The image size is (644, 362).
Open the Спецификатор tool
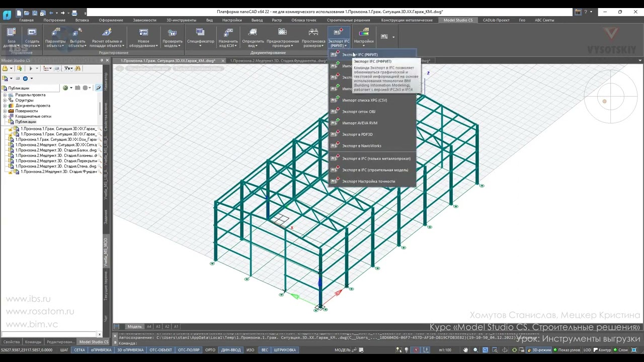(200, 33)
